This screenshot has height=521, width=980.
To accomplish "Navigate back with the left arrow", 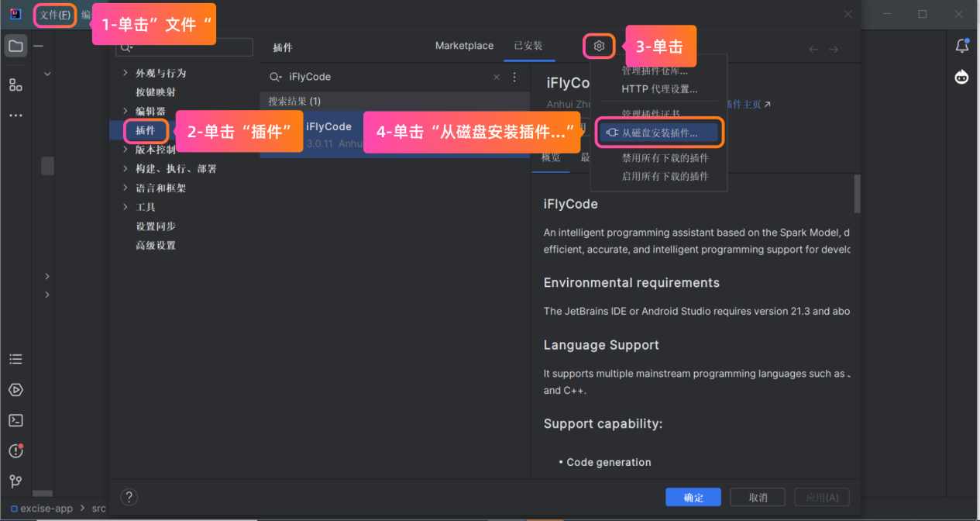I will tap(813, 50).
